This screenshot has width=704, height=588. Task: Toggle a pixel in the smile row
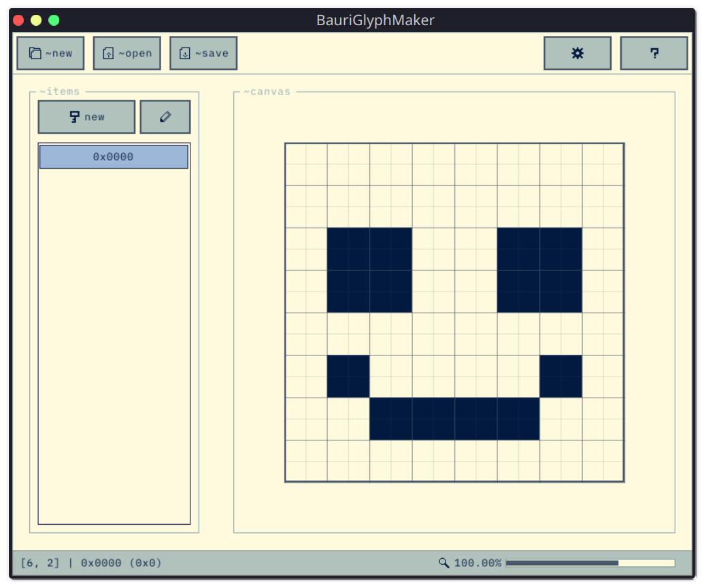point(454,418)
